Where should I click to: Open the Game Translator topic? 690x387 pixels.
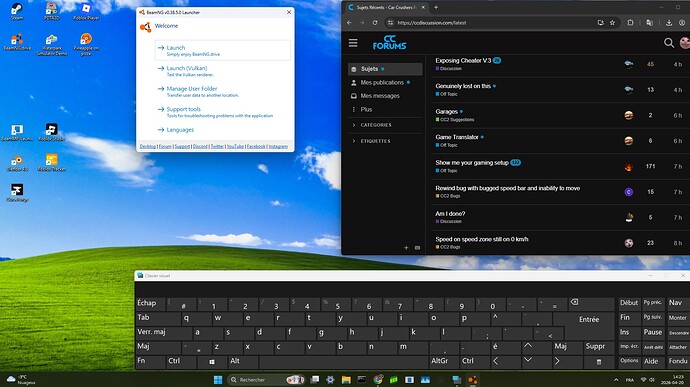coord(457,137)
